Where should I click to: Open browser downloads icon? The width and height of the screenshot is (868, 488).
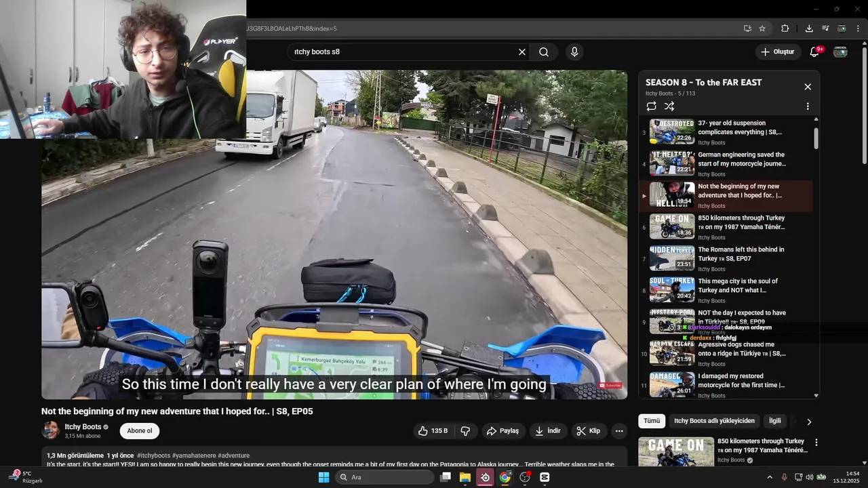click(809, 28)
